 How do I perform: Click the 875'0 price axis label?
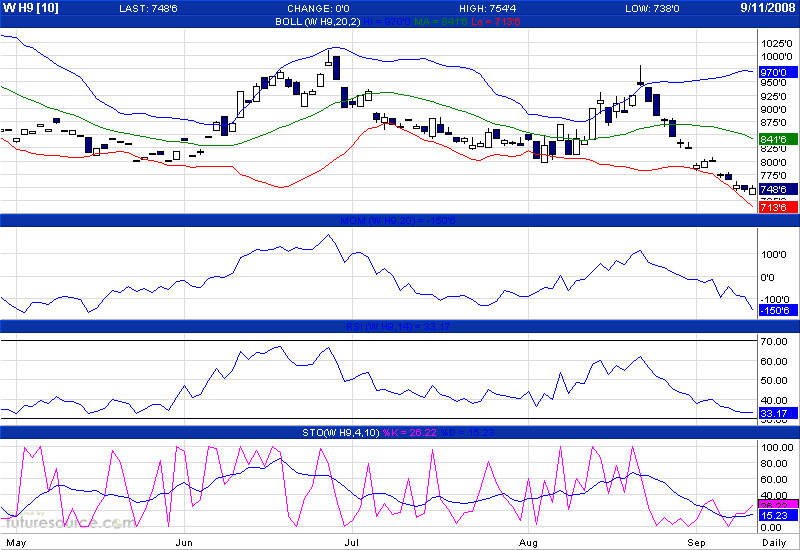tap(773, 123)
